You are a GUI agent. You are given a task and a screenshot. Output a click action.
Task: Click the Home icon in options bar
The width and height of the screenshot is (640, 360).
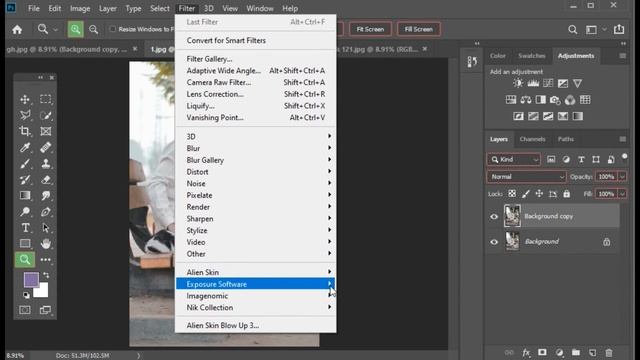[17, 29]
